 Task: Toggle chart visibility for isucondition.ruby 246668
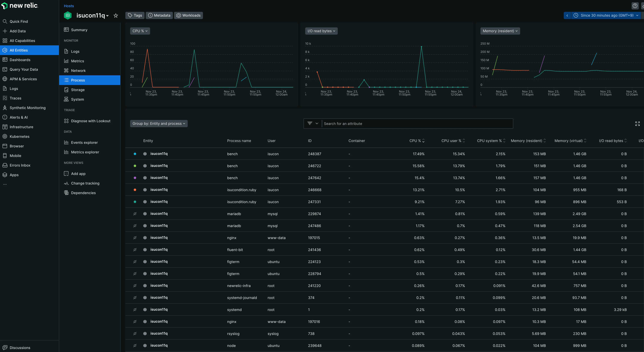point(135,190)
